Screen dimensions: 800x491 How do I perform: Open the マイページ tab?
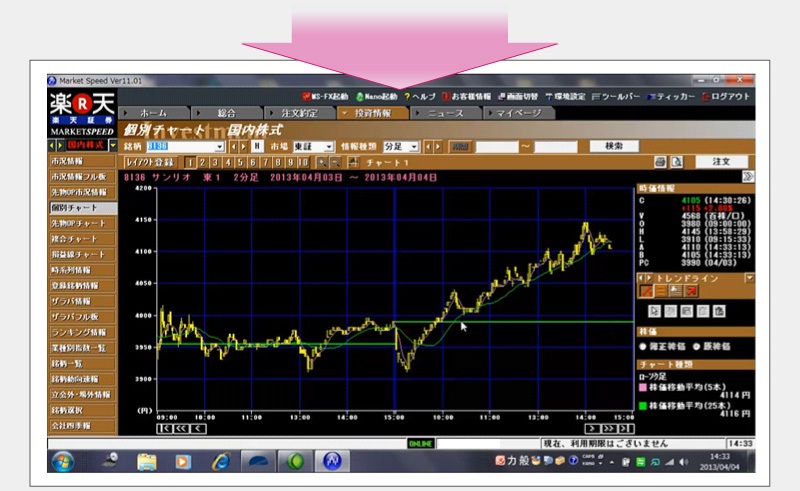(x=519, y=113)
